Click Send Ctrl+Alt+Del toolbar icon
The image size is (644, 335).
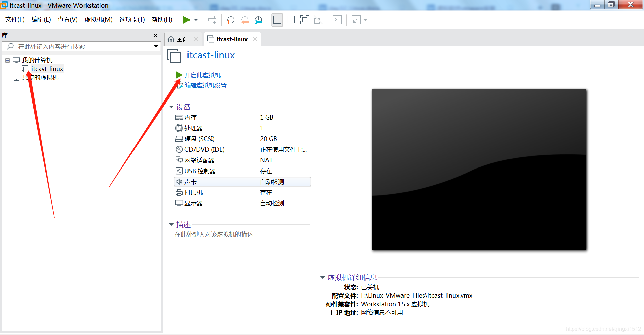(212, 20)
